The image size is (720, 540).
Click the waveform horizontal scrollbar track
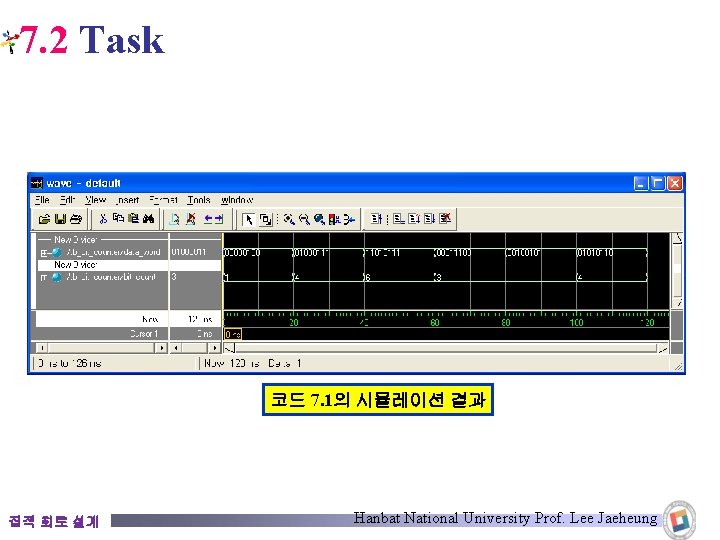click(x=446, y=349)
